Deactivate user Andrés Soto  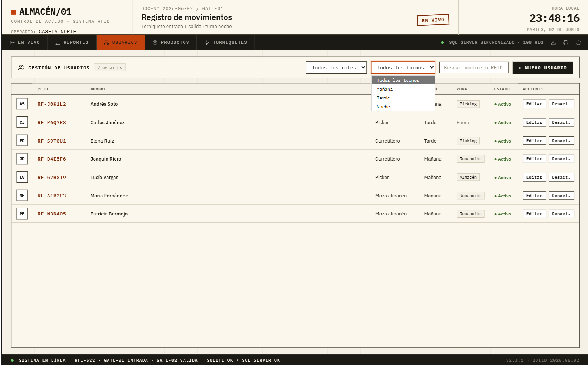[x=561, y=104]
